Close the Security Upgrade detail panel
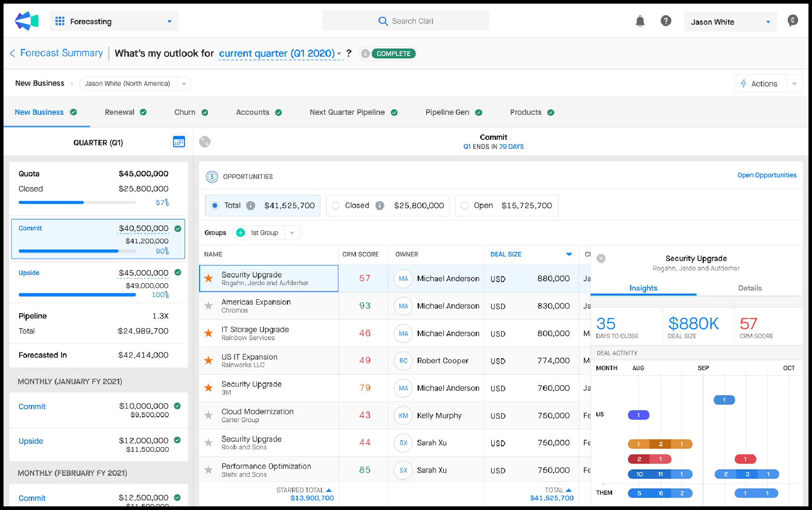This screenshot has height=510, width=812. pyautogui.click(x=601, y=258)
